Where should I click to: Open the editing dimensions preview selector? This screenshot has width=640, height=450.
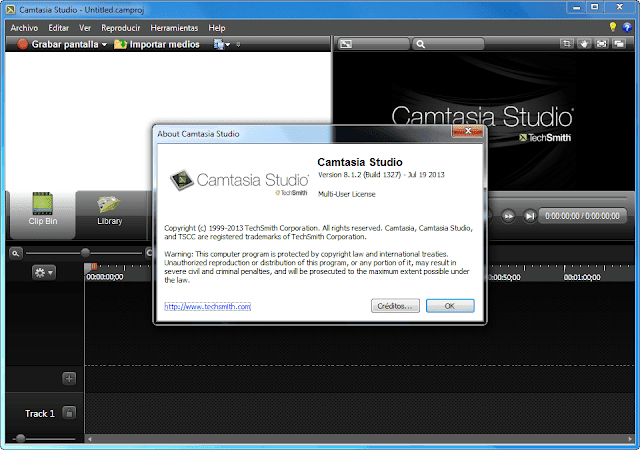point(373,44)
